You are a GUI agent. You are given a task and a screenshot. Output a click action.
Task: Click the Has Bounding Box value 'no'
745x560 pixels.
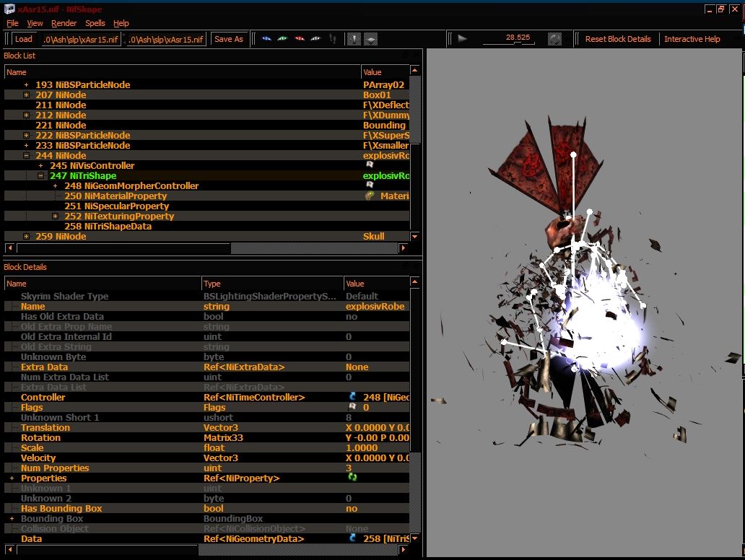tap(352, 509)
